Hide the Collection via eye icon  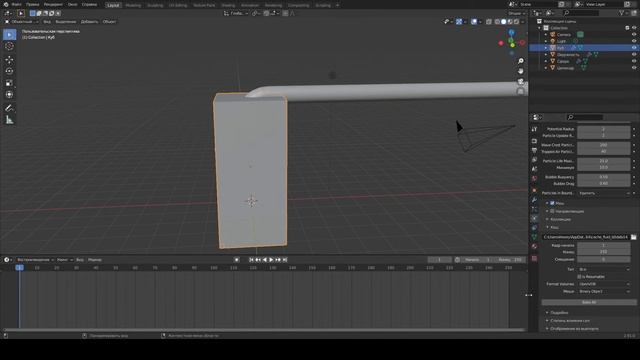click(634, 28)
